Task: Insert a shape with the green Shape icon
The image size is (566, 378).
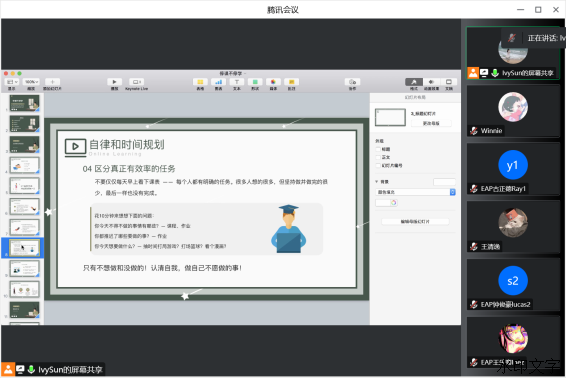Action: coord(255,82)
